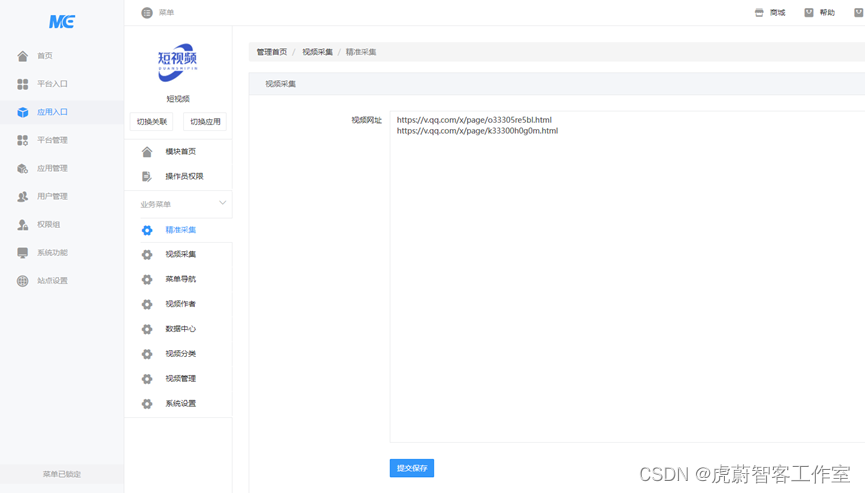Click the 短视频 app logo
The image size is (865, 493).
(178, 63)
